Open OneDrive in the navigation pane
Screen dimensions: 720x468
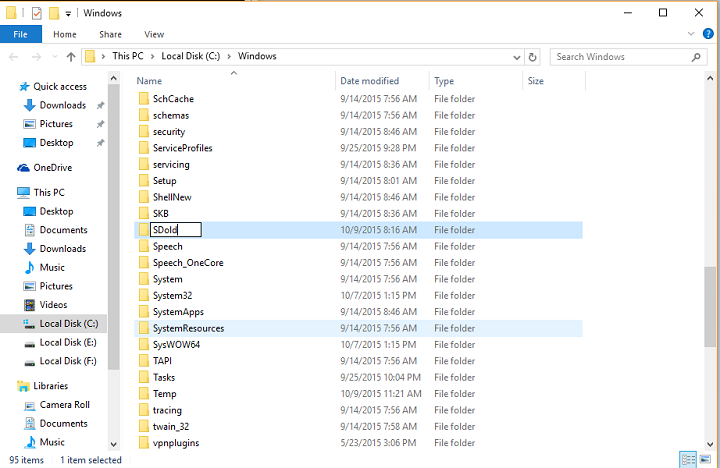click(x=52, y=168)
